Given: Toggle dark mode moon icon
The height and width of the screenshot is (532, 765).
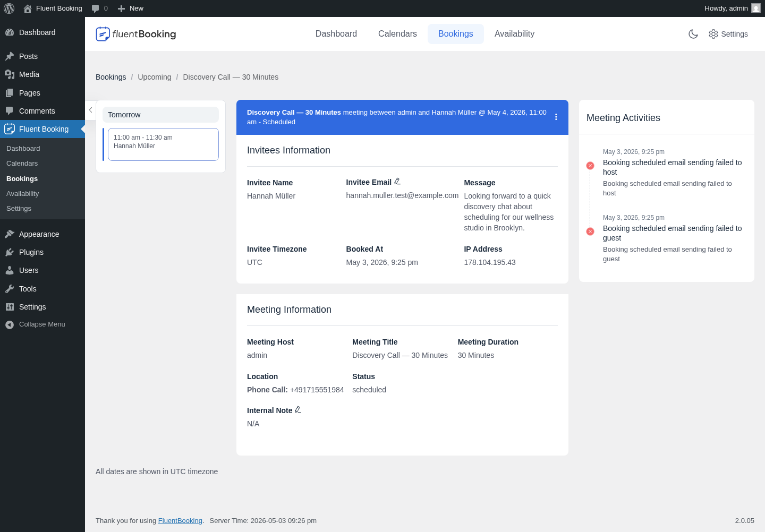Looking at the screenshot, I should [693, 34].
